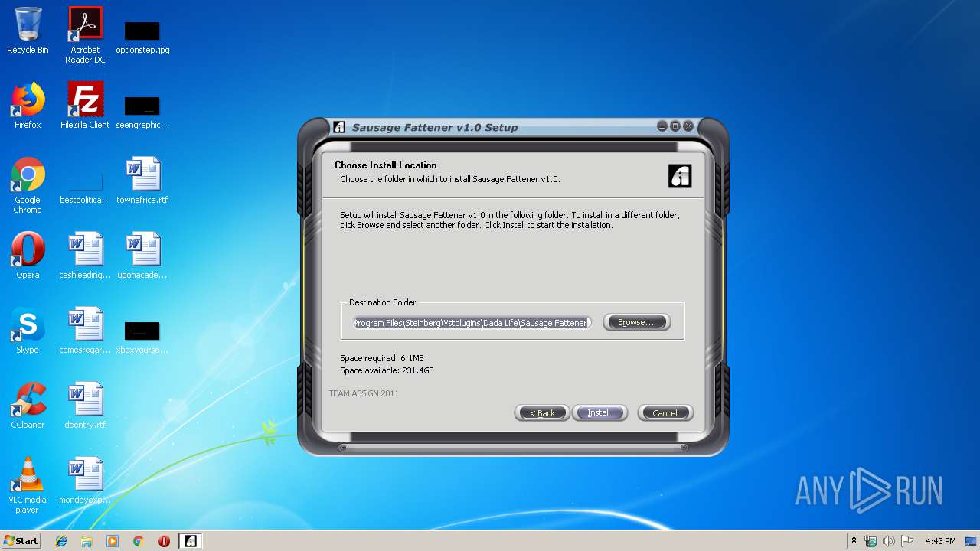Select Google Chrome desktop shortcut
This screenshot has height=551, width=980.
coord(28,185)
